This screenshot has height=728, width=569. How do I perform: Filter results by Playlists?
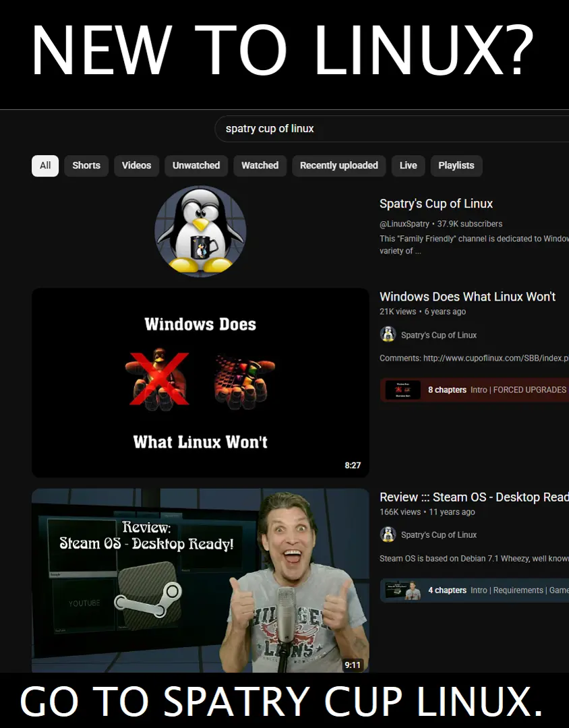pyautogui.click(x=456, y=166)
